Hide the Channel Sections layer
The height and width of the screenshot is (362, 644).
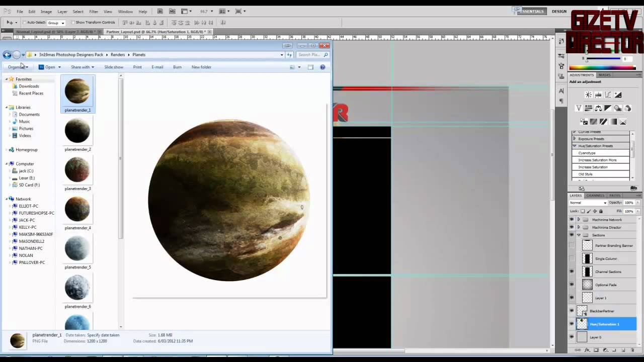click(x=572, y=271)
